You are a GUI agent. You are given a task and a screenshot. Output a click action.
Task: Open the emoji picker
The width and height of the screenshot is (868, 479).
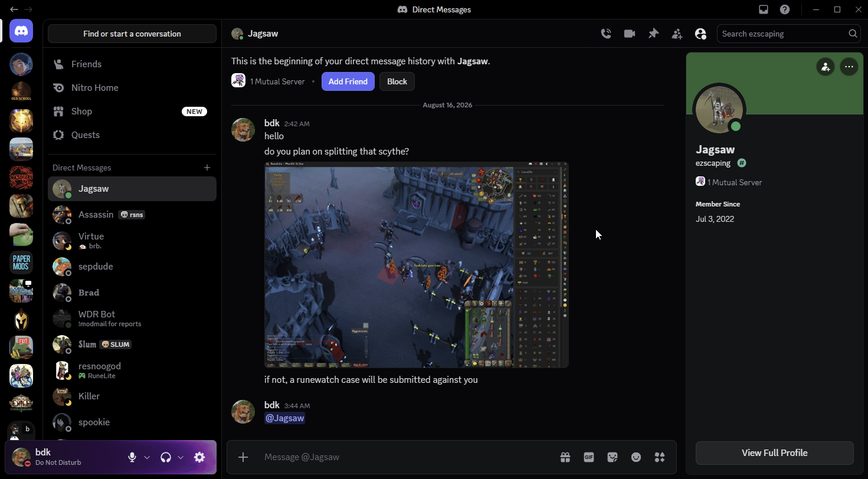coord(636,457)
